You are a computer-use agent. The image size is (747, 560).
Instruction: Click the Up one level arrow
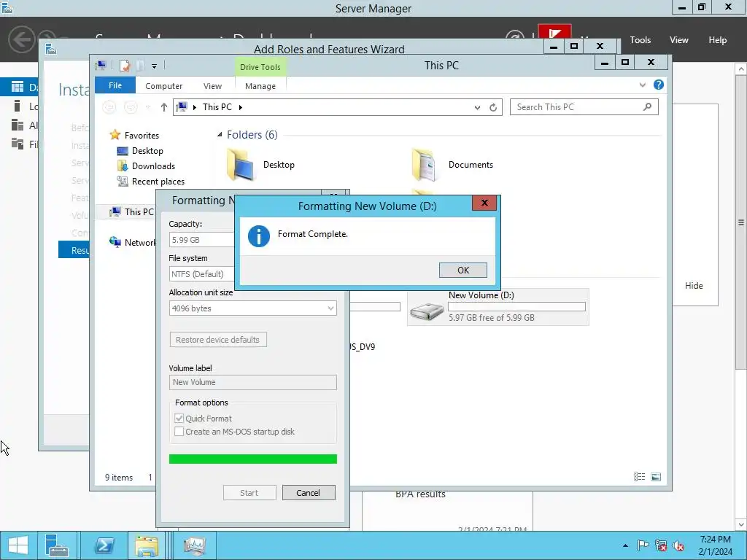coord(164,108)
